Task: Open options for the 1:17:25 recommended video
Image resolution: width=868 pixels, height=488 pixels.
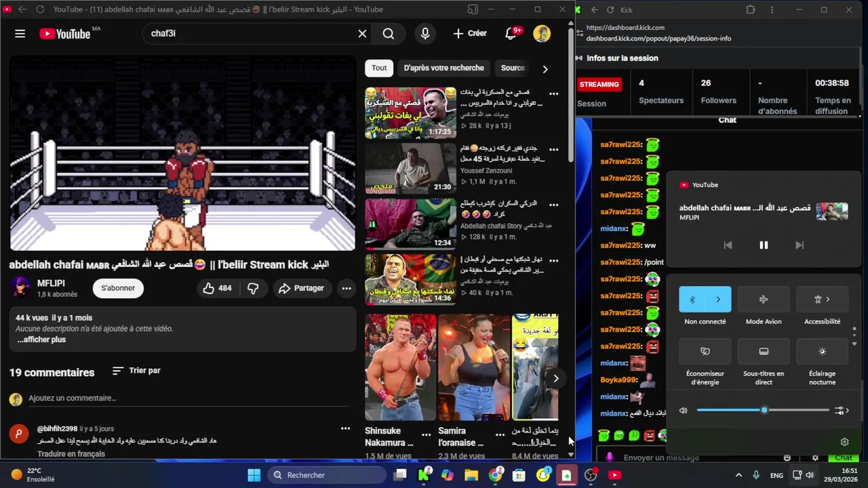Action: pos(554,94)
